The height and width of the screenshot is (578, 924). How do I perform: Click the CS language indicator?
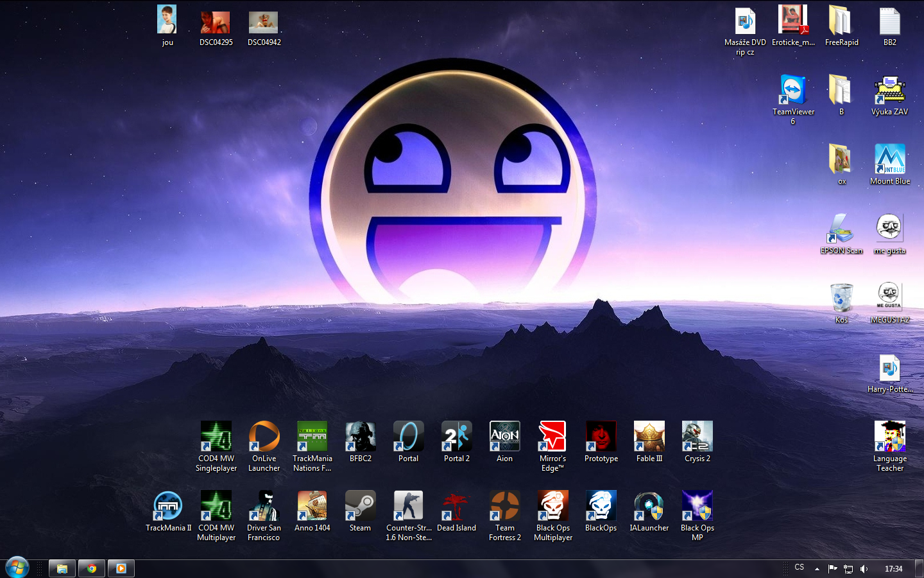pos(799,568)
